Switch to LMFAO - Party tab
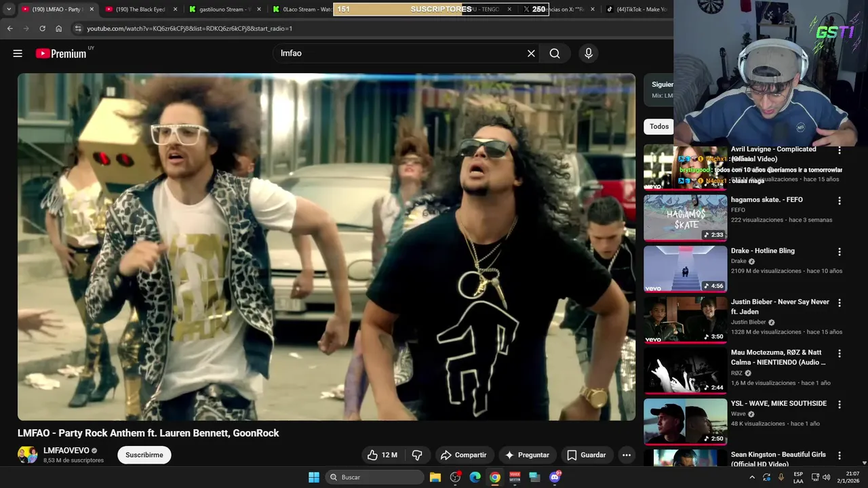 pyautogui.click(x=58, y=9)
